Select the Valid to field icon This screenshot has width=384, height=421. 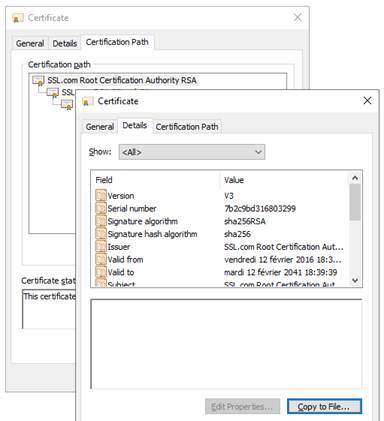(x=101, y=272)
